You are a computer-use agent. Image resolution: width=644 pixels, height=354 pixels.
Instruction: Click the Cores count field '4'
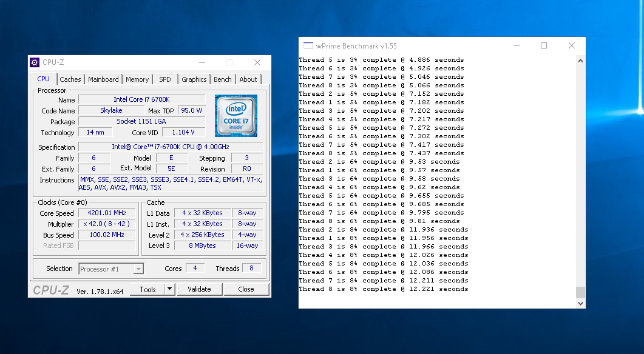tap(195, 269)
